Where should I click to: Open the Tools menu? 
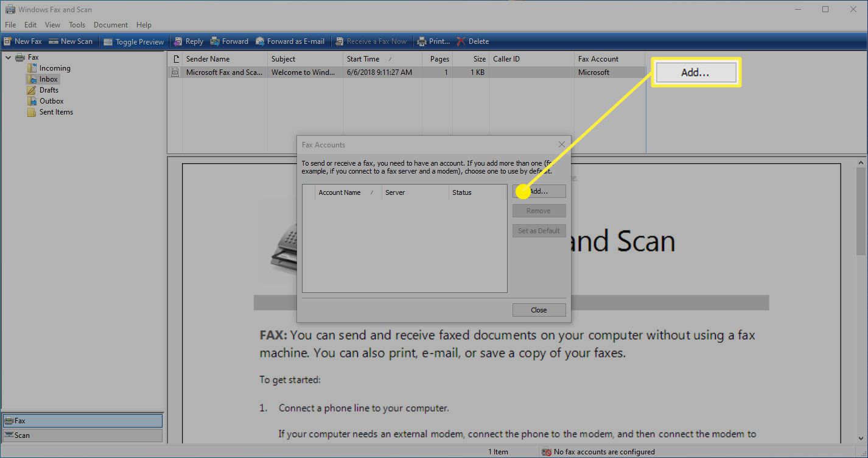(77, 25)
